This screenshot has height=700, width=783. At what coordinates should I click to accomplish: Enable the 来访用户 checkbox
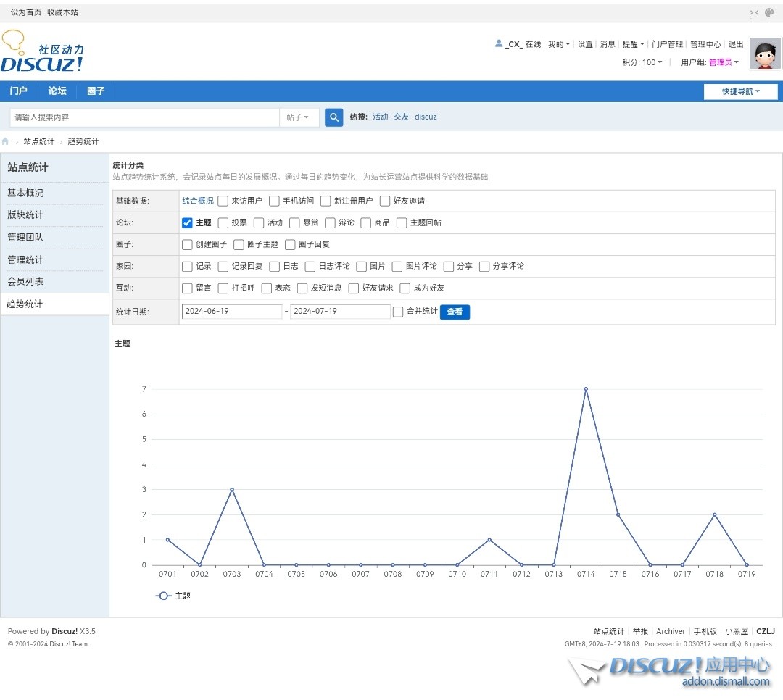click(x=223, y=201)
